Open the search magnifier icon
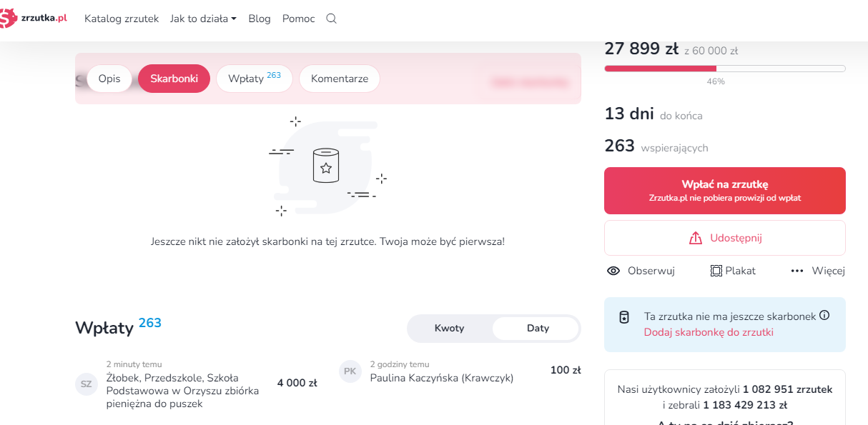The width and height of the screenshot is (868, 425). (x=331, y=19)
